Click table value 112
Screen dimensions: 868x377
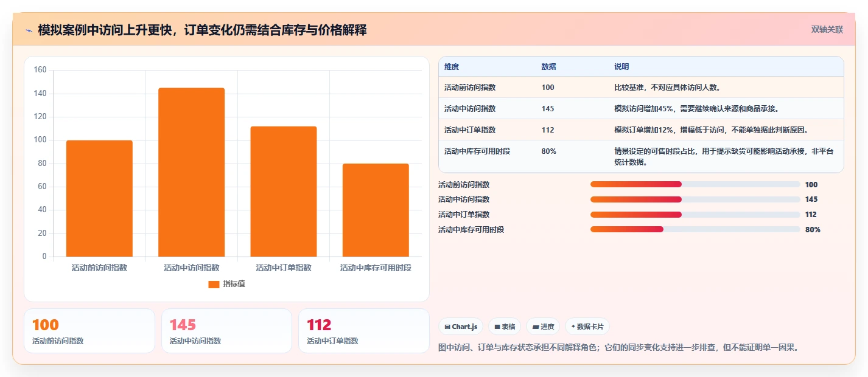(x=548, y=130)
